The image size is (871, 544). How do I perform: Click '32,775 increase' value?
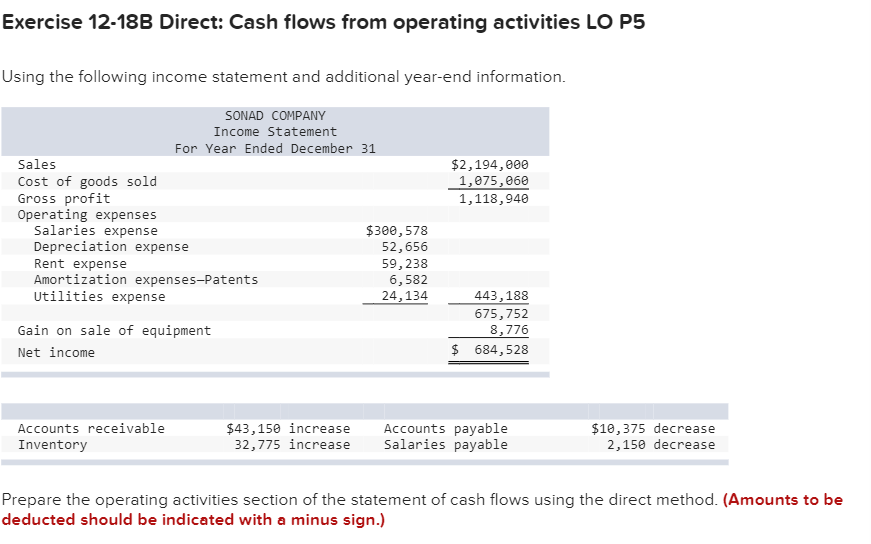(x=292, y=445)
